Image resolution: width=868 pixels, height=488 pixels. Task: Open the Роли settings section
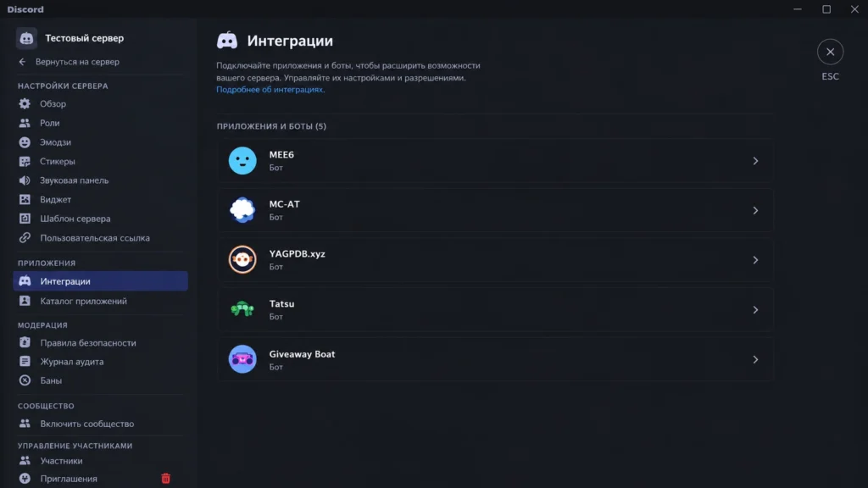coord(100,123)
